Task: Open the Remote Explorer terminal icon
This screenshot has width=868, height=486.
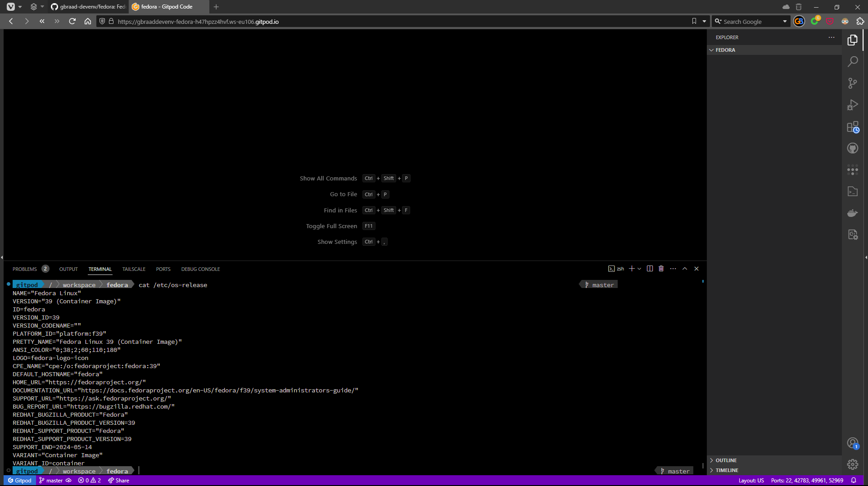Action: click(x=853, y=192)
